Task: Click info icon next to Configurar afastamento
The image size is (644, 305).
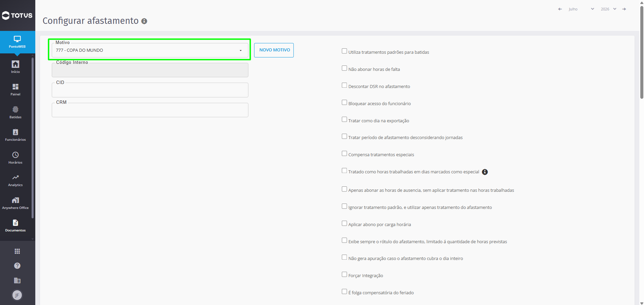Action: click(144, 21)
